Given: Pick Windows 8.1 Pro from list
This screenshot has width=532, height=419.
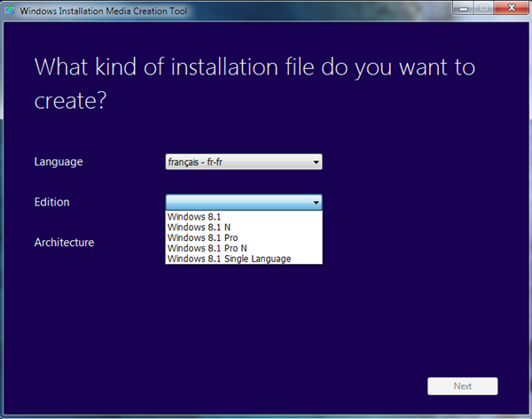Looking at the screenshot, I should click(x=244, y=237).
